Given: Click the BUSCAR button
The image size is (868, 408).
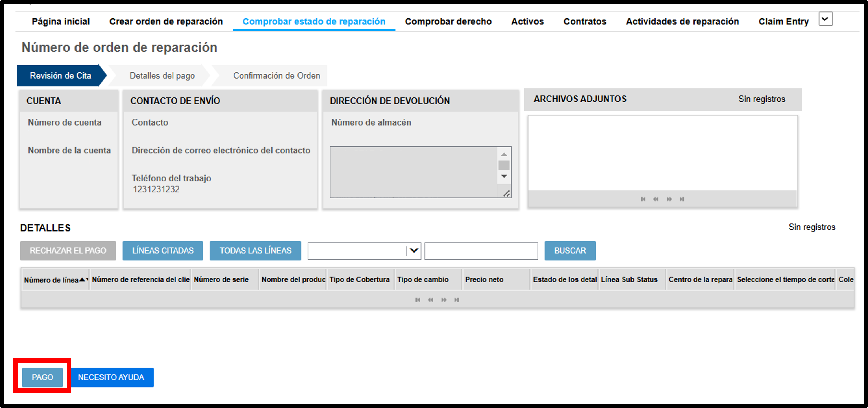Looking at the screenshot, I should (570, 251).
